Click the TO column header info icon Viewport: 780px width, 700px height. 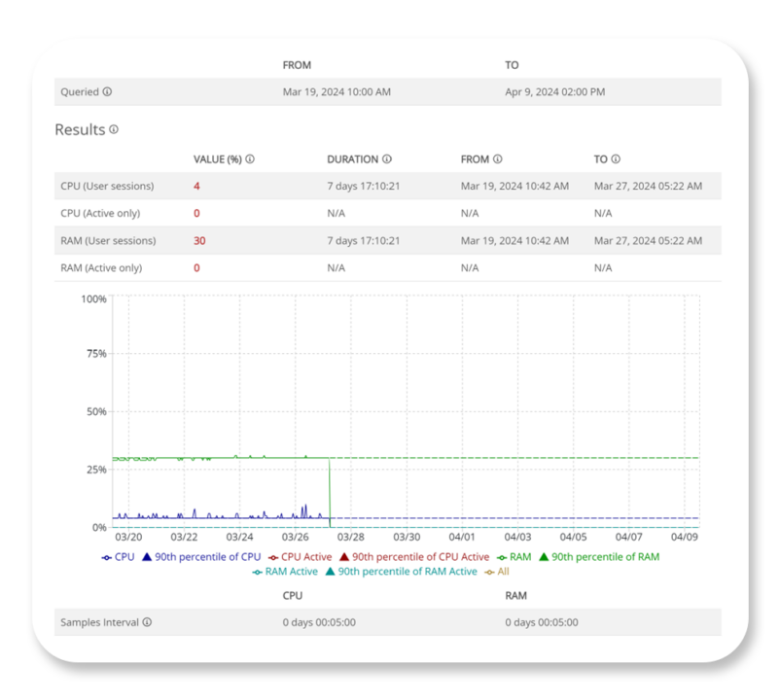[618, 158]
